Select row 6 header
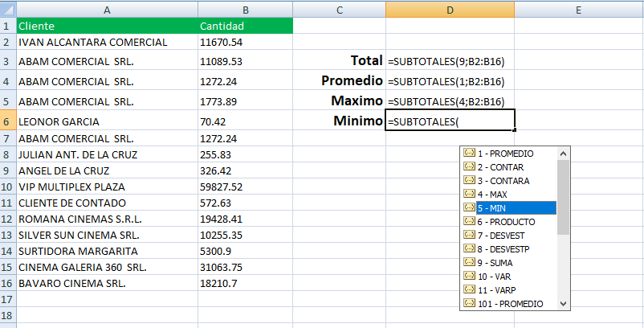Image resolution: width=644 pixels, height=328 pixels. point(8,121)
